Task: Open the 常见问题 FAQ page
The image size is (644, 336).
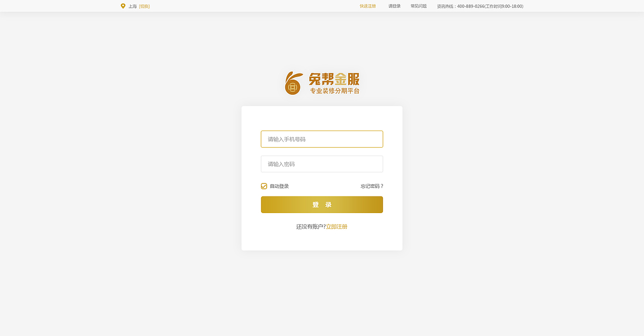Action: (418, 6)
